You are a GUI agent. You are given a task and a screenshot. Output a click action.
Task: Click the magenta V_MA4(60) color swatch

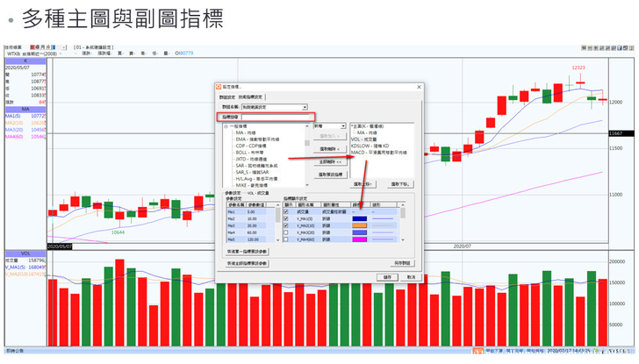[x=358, y=239]
